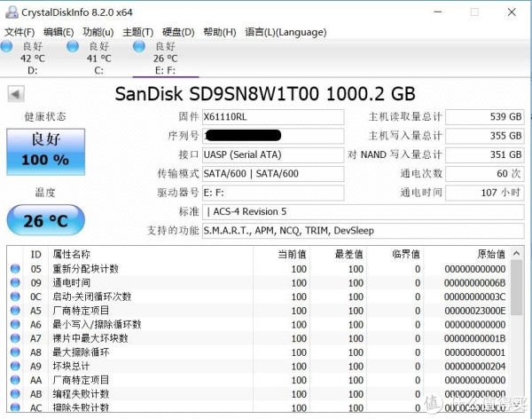Screen dimensions: 532x419
Task: Click power-on count value 60 次
Action: click(485, 174)
